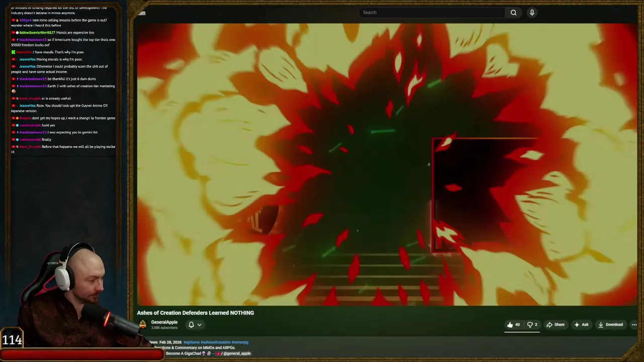
Task: Click chat message "be thankful it's just 6 dum dums"
Action: (x=71, y=79)
